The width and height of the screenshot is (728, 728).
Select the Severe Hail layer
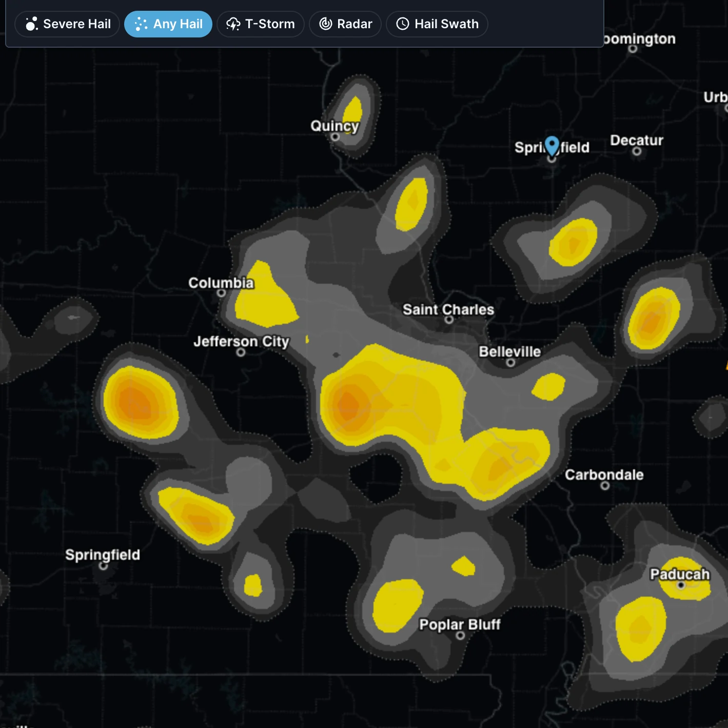67,24
